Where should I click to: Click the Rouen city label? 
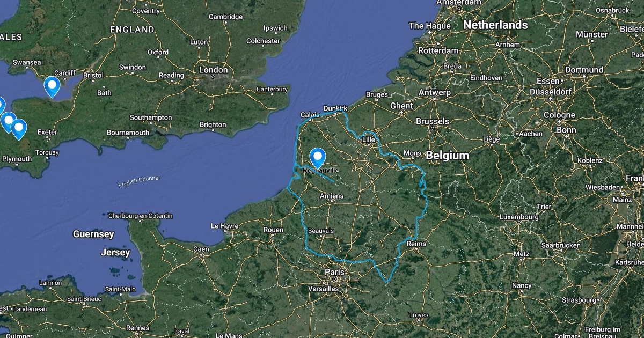coord(273,230)
